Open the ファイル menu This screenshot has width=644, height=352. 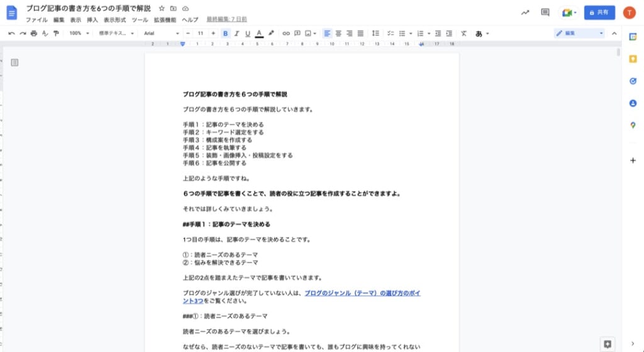(x=36, y=19)
